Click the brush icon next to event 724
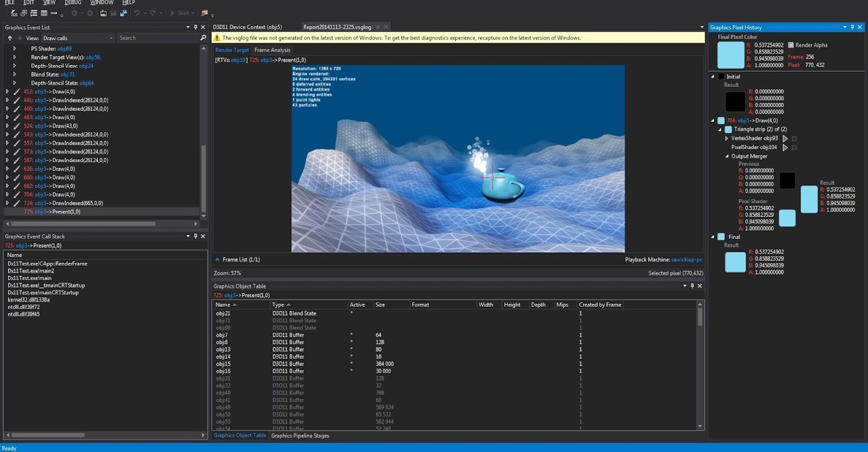 pyautogui.click(x=17, y=203)
